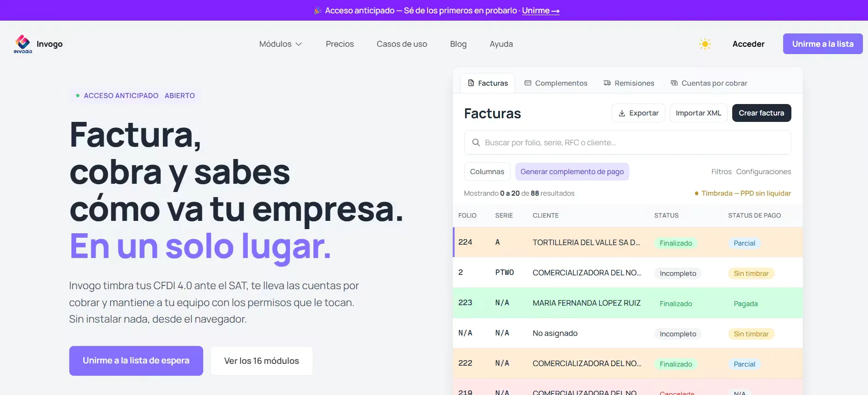Screen dimensions: 868x395
Task: Click Parcial badge in folio 224 row
Action: point(744,243)
